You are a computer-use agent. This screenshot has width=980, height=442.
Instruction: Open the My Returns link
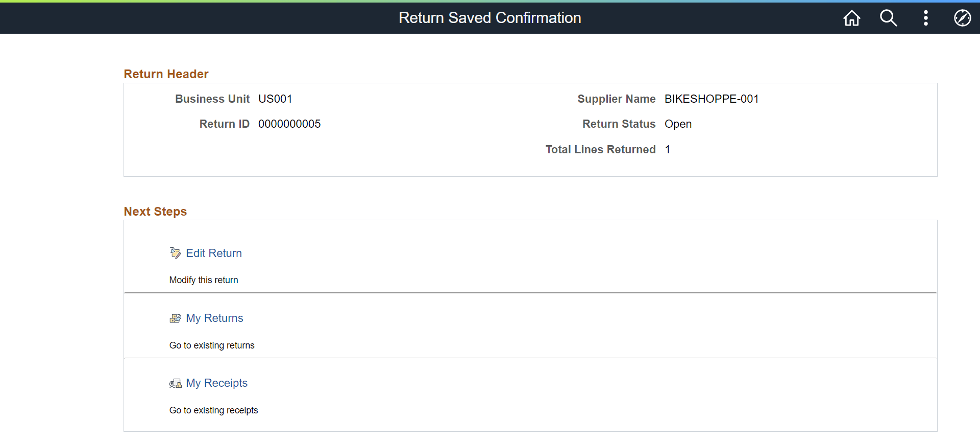(x=214, y=318)
